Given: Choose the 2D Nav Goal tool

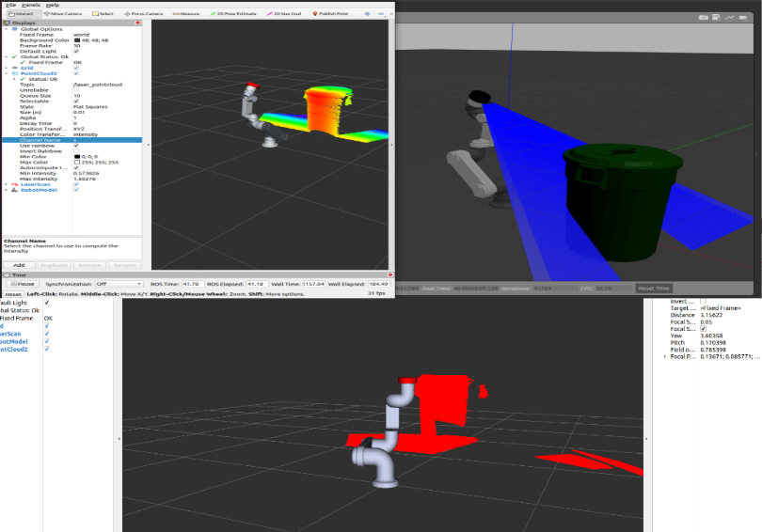Looking at the screenshot, I should pos(284,13).
